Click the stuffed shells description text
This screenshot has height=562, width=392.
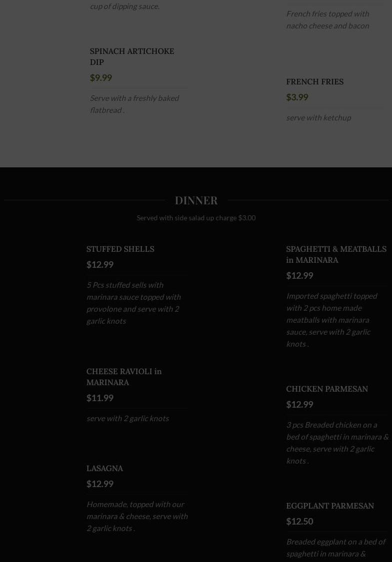pyautogui.click(x=133, y=303)
